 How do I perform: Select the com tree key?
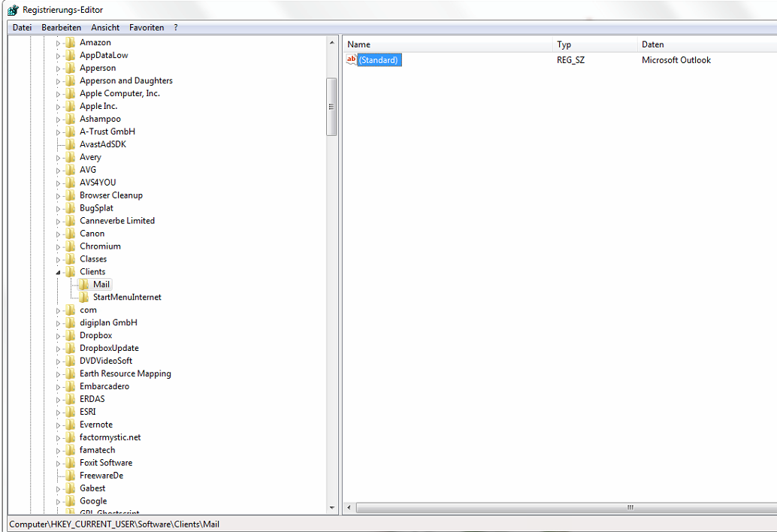coord(88,310)
